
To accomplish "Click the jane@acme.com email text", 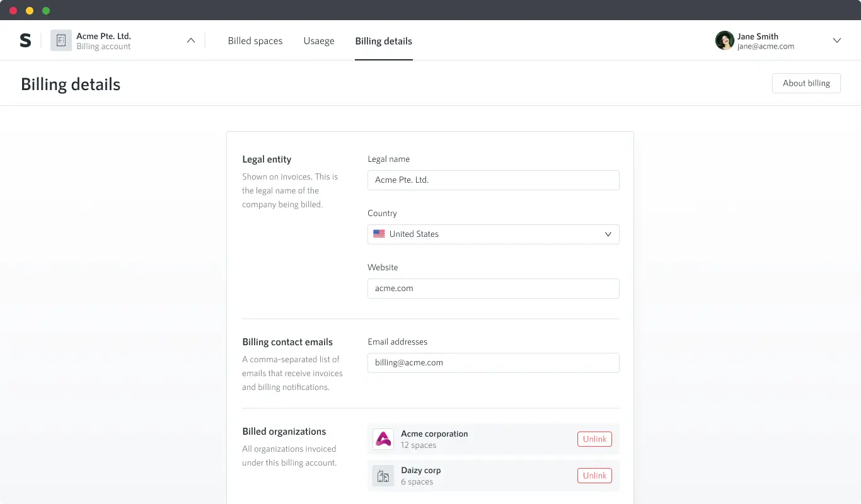I will 766,46.
